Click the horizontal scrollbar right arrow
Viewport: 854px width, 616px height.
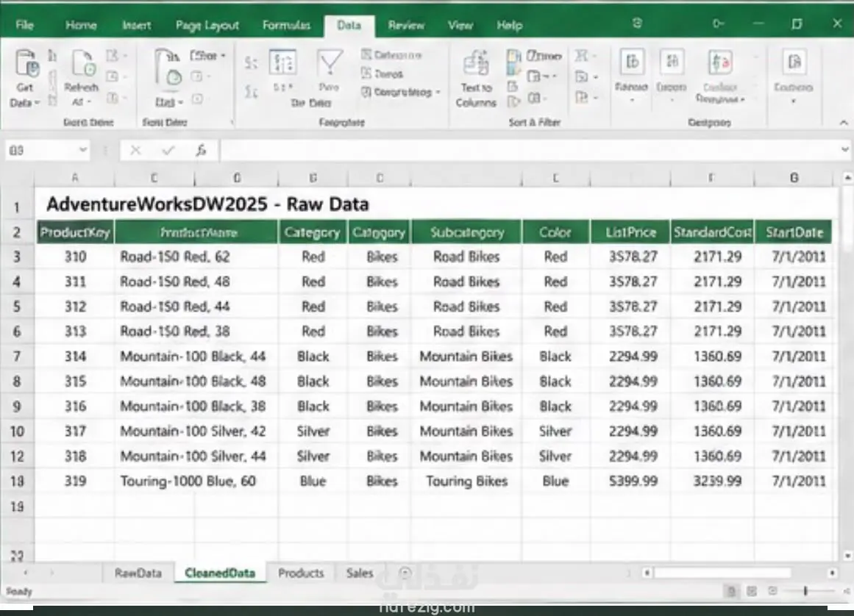[x=832, y=573]
